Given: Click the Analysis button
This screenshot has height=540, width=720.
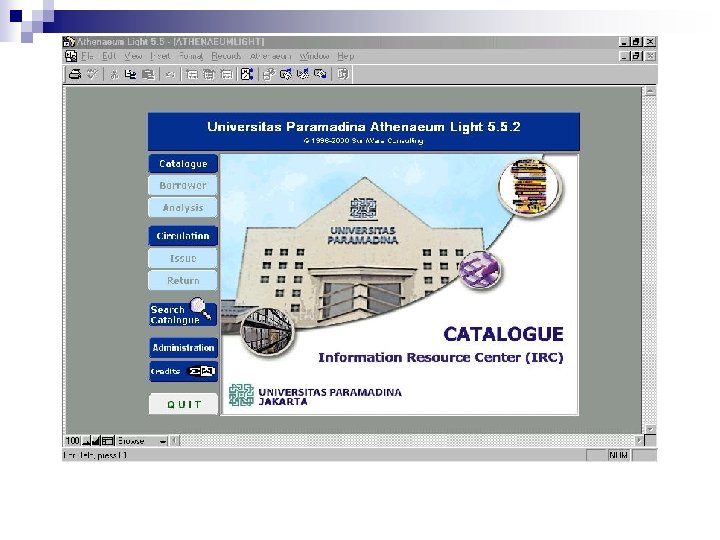Looking at the screenshot, I should (x=183, y=208).
